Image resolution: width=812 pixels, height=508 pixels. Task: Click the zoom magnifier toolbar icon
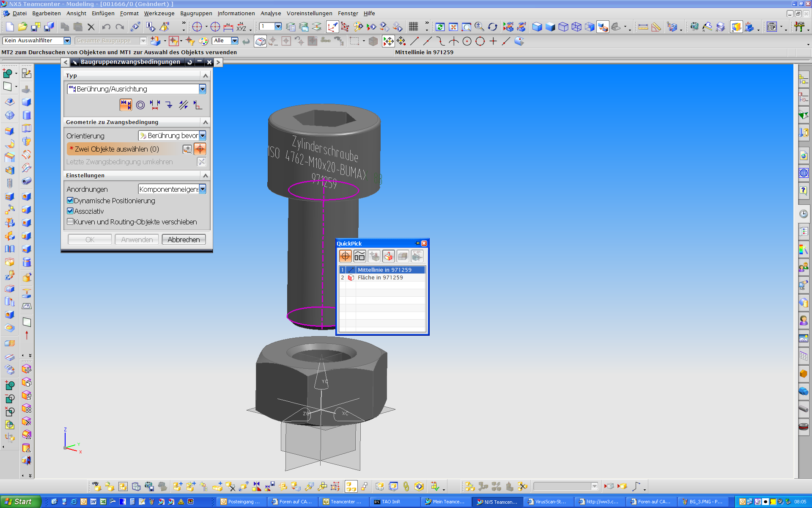tap(479, 27)
